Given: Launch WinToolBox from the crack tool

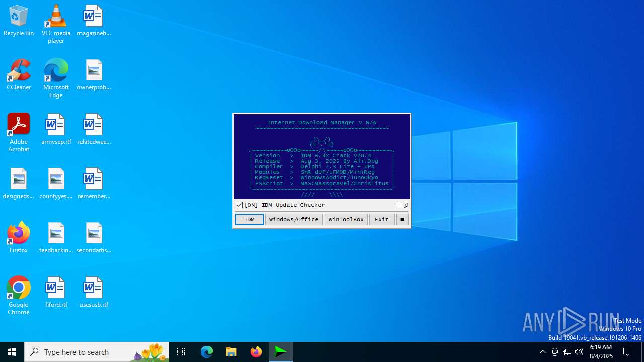Looking at the screenshot, I should point(346,219).
